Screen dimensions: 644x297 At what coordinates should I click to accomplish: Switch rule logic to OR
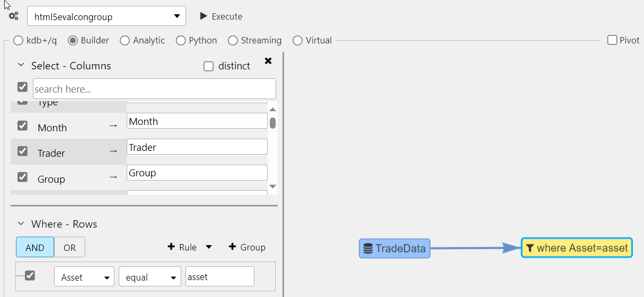point(69,247)
